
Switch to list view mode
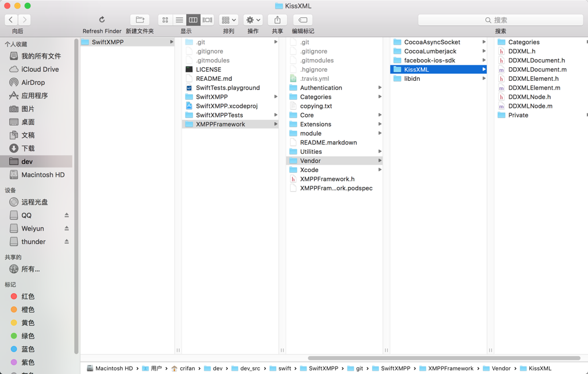tap(179, 20)
